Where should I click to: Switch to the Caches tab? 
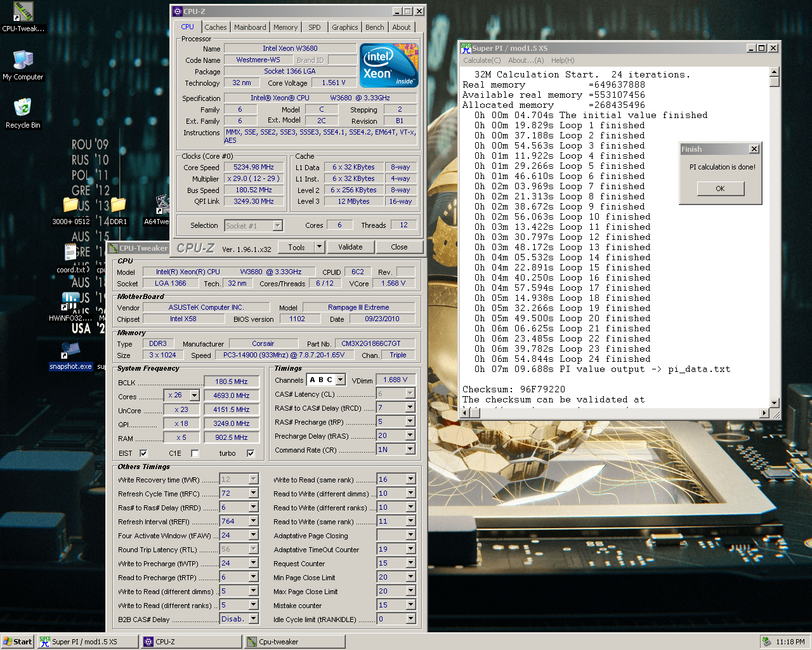point(216,27)
